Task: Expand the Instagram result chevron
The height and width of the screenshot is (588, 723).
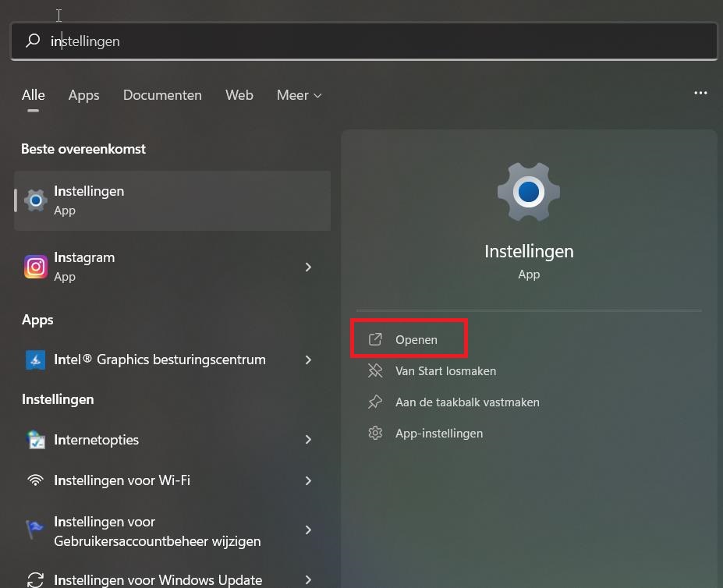Action: [x=308, y=267]
